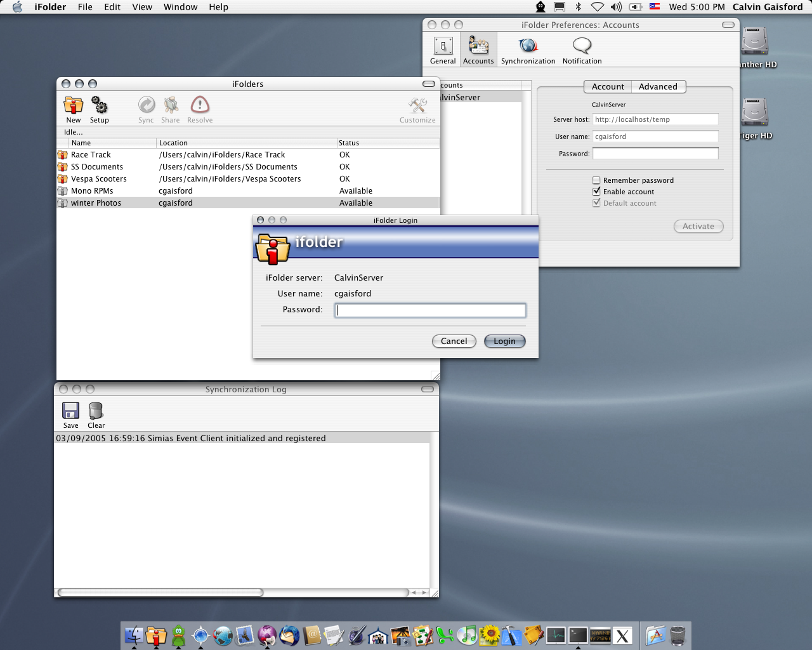Click the Bluetooth menu bar icon

[578, 7]
